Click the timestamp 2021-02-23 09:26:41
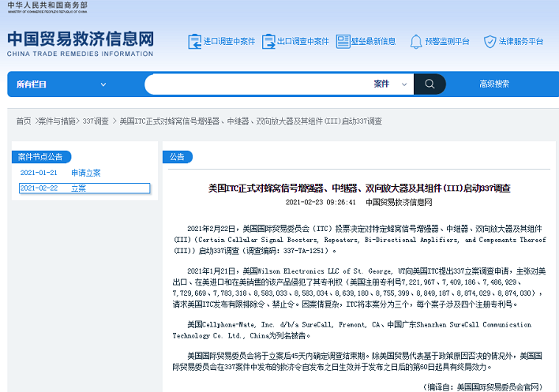559x392 pixels. click(321, 202)
